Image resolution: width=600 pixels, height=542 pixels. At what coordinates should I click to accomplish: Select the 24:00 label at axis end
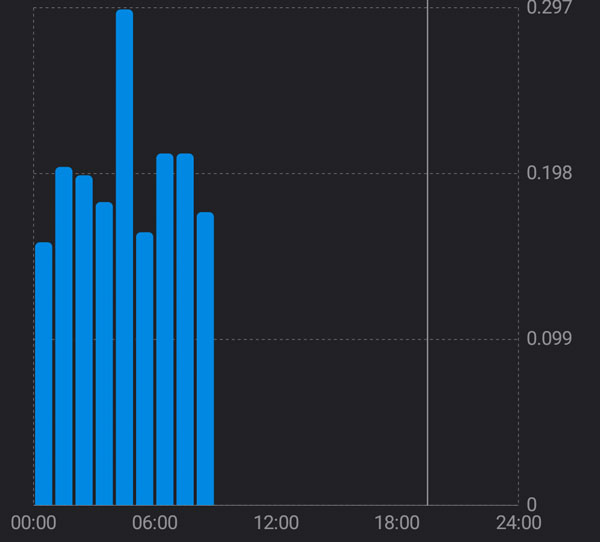(x=518, y=523)
